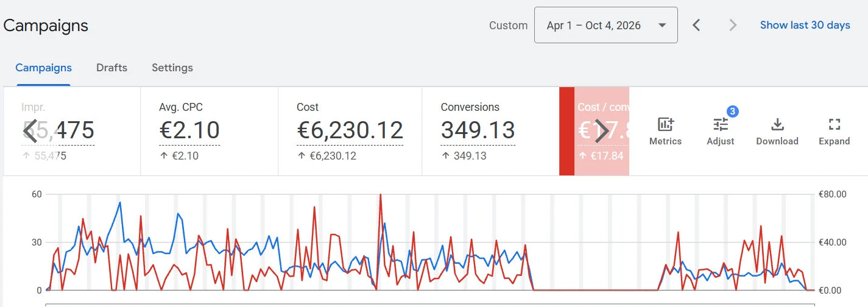
Task: Click the Custom date range label
Action: [x=508, y=26]
